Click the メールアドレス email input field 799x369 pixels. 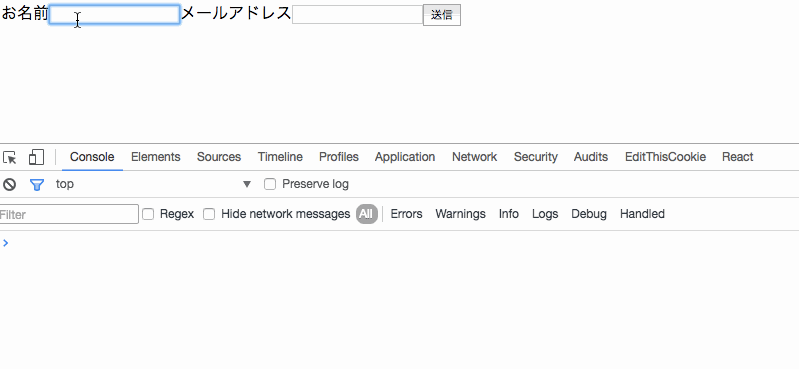click(357, 14)
